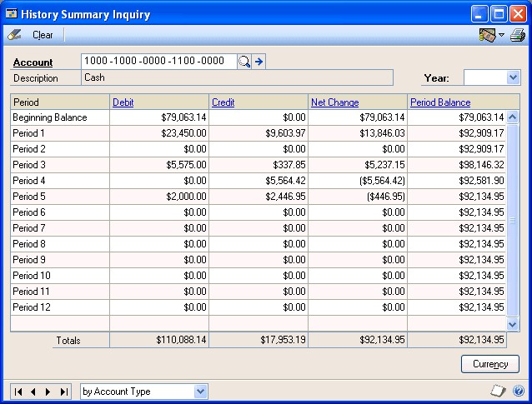Image resolution: width=532 pixels, height=404 pixels.
Task: Click the Period 6 row label
Action: [29, 212]
